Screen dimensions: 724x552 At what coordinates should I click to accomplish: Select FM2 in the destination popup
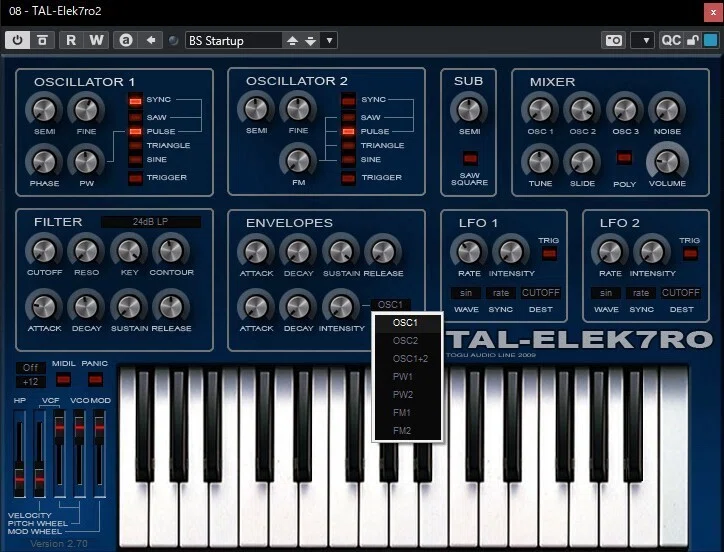[407, 431]
